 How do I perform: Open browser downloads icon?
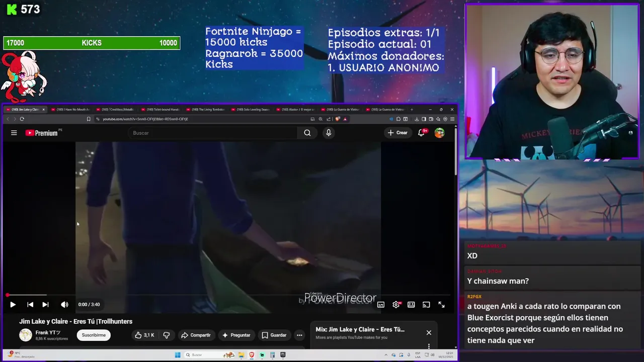417,119
